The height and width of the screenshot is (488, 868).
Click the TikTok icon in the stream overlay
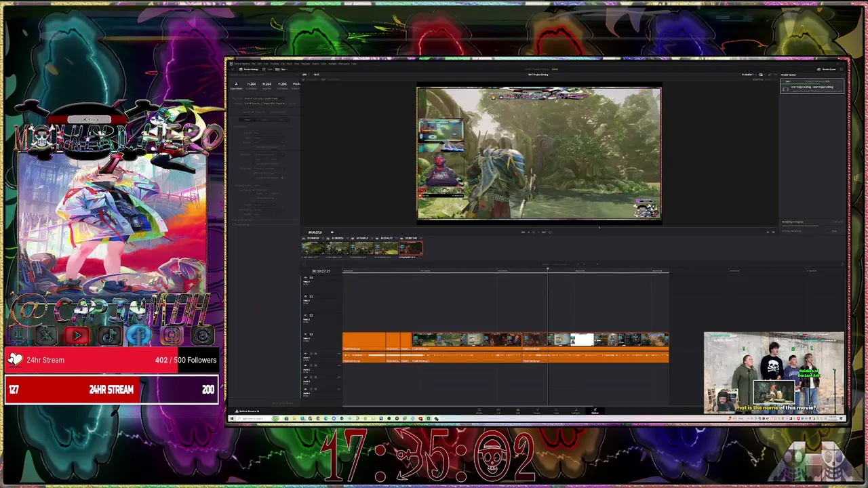109,335
